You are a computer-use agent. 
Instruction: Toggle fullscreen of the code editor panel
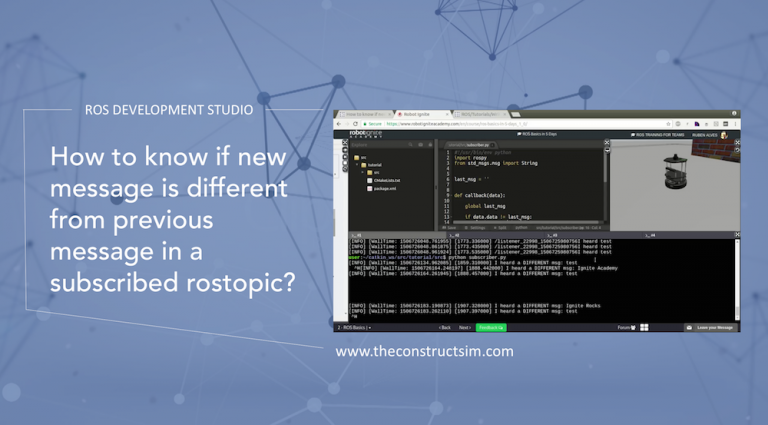click(607, 142)
